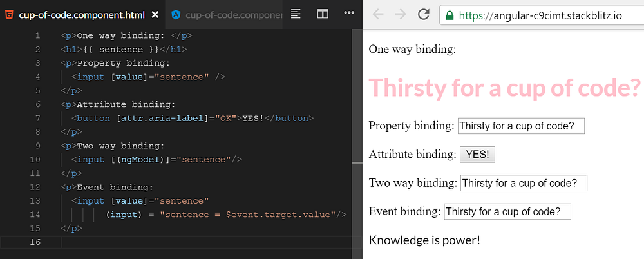Click the green padlock security icon

(x=450, y=15)
